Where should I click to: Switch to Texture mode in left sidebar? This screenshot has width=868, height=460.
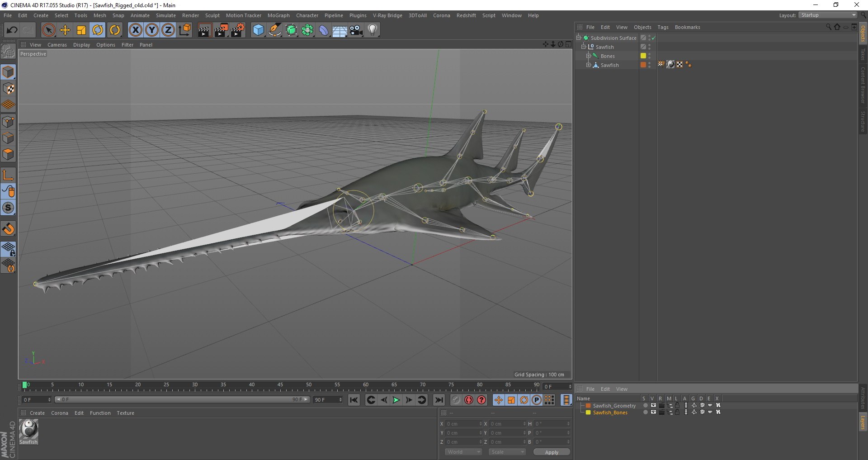pyautogui.click(x=9, y=89)
